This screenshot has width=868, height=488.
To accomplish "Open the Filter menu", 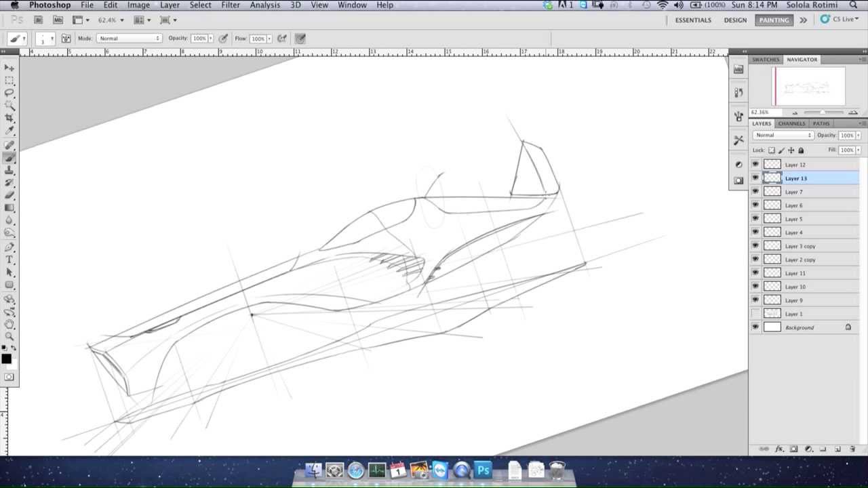I will (x=231, y=5).
